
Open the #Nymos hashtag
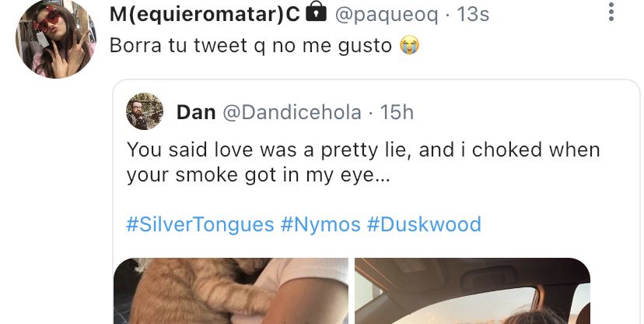click(320, 224)
